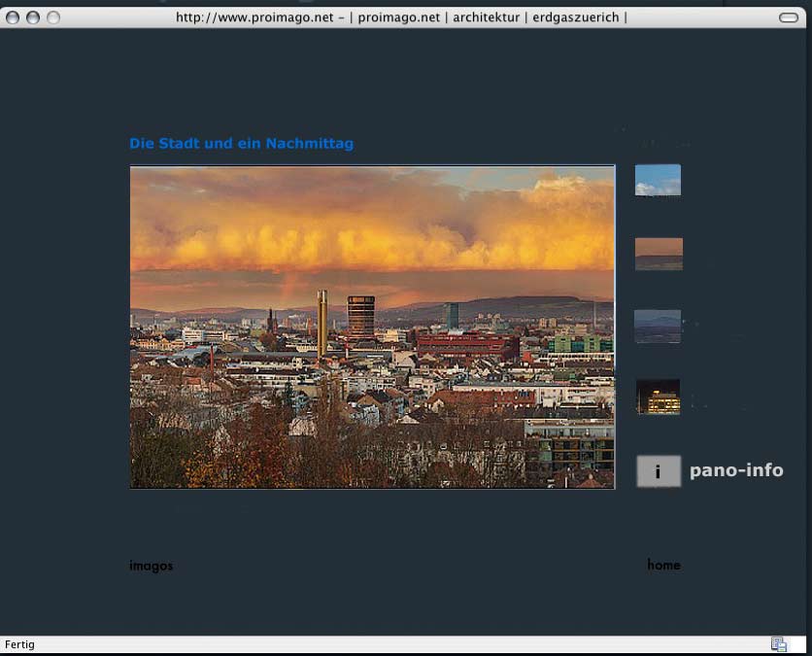Click the red building in the city panorama
Image resolution: width=812 pixels, height=656 pixels.
pos(466,345)
